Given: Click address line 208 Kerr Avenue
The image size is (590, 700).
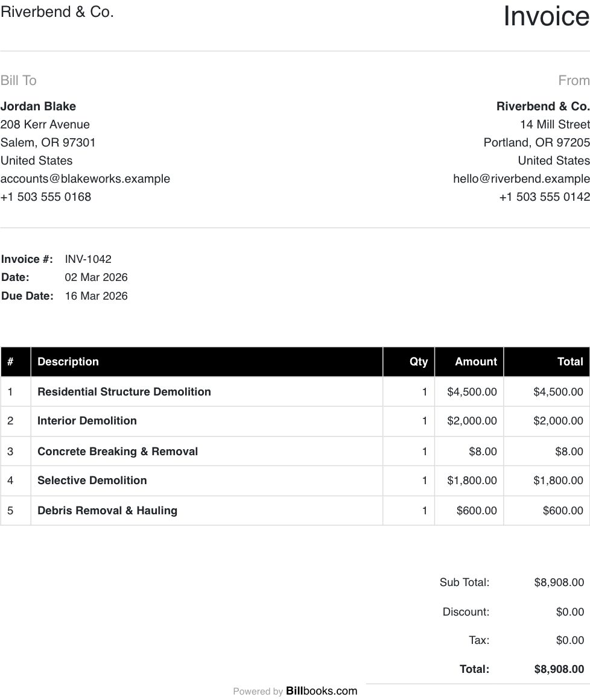Looking at the screenshot, I should pyautogui.click(x=45, y=124).
